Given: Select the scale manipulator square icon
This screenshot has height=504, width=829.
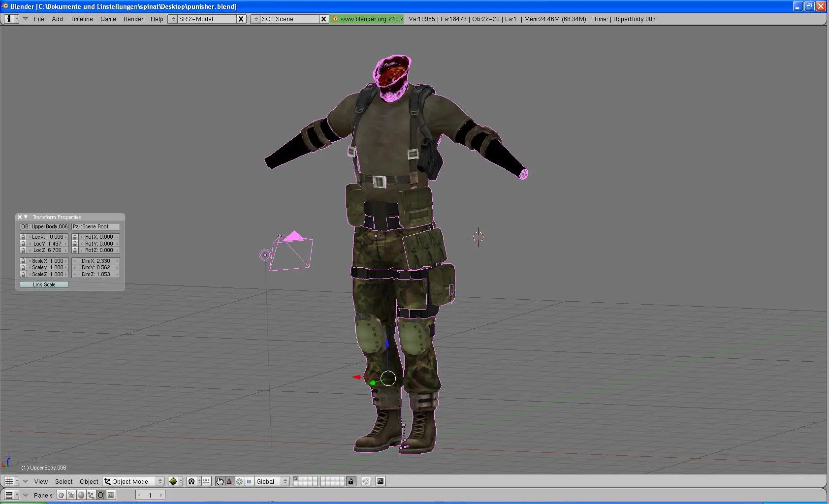Looking at the screenshot, I should click(249, 481).
